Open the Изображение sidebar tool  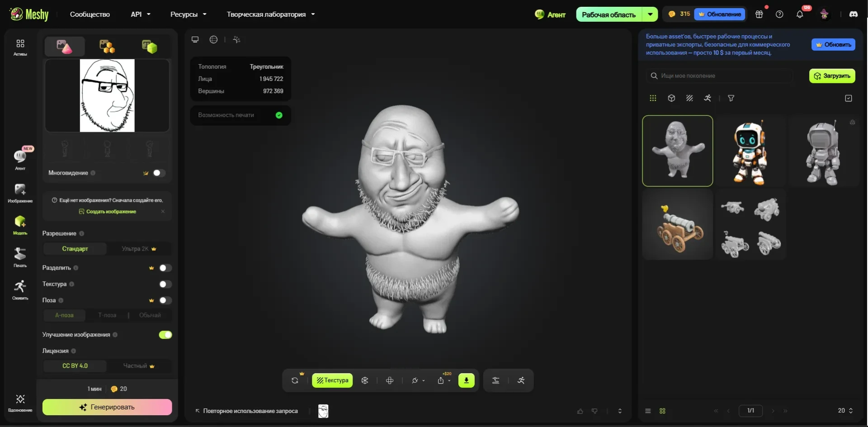click(x=20, y=193)
